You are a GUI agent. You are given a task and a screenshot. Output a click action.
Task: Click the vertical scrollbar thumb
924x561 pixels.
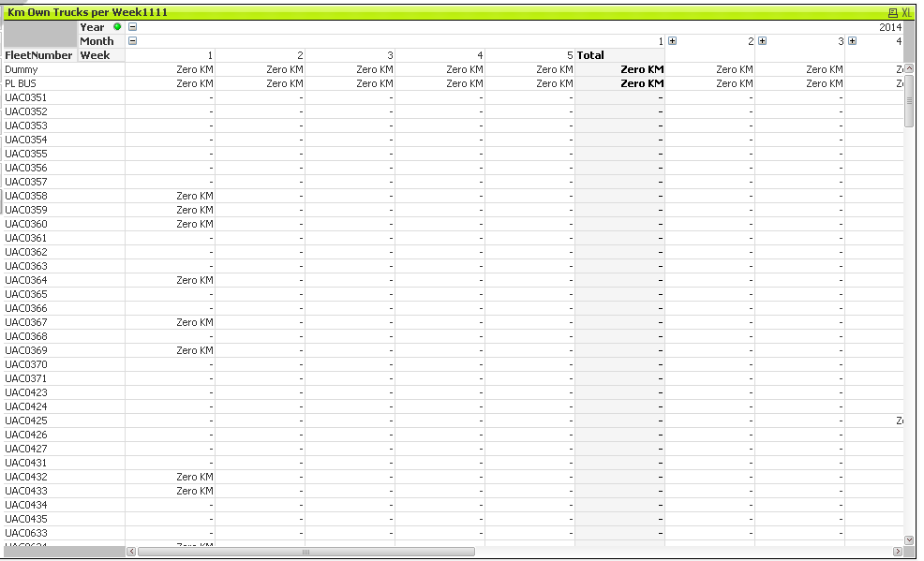[x=909, y=100]
